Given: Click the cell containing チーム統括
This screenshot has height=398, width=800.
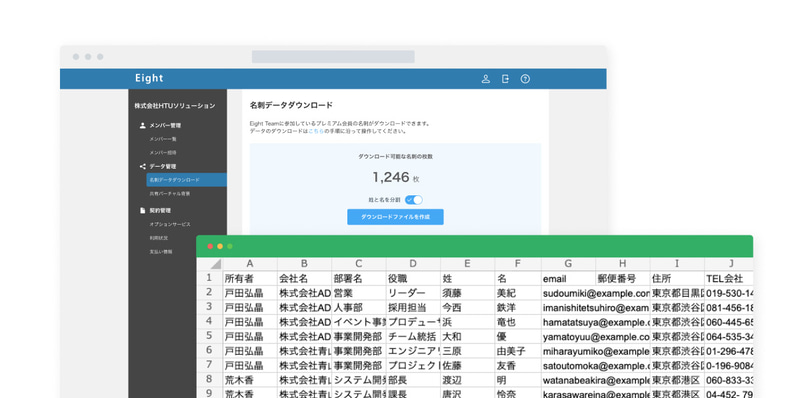Looking at the screenshot, I should (413, 337).
